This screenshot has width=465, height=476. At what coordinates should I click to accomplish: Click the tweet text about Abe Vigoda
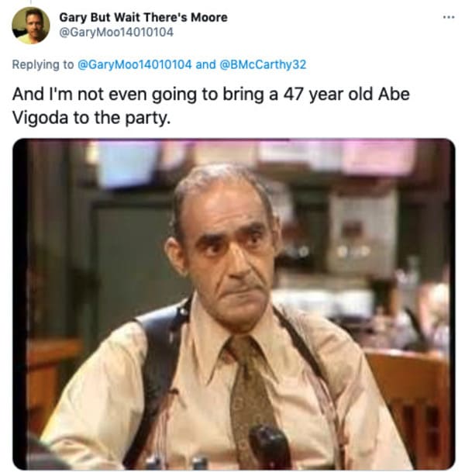point(211,105)
